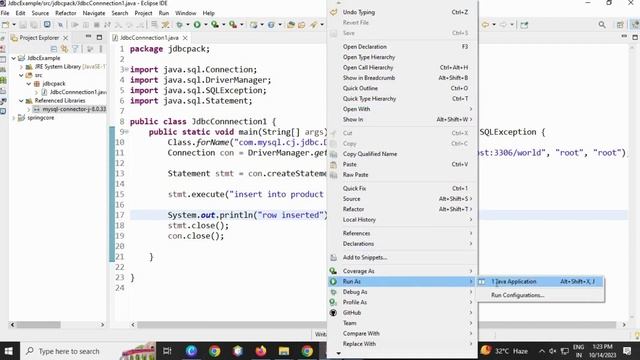Collapse the JdbcExample project node
640x360 pixels.
(13, 58)
